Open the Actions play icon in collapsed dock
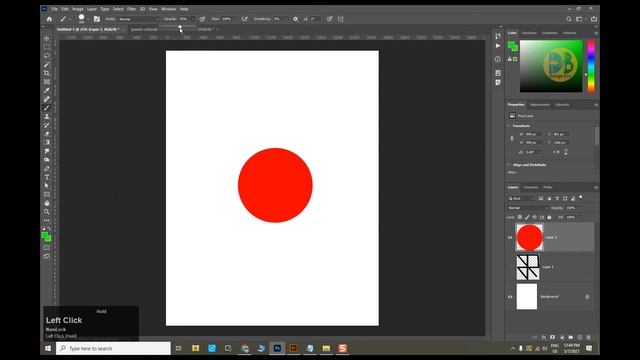 coord(498,46)
